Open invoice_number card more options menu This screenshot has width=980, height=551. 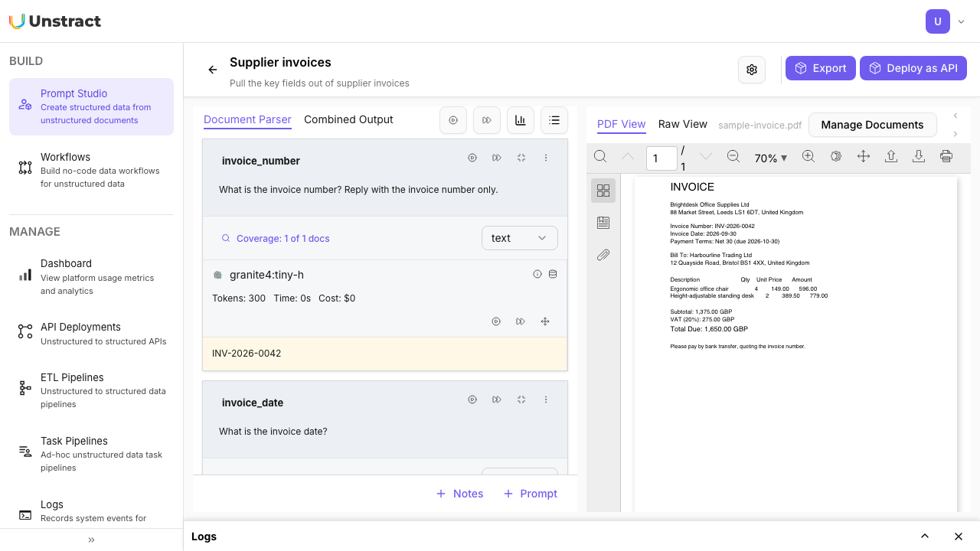click(x=546, y=158)
